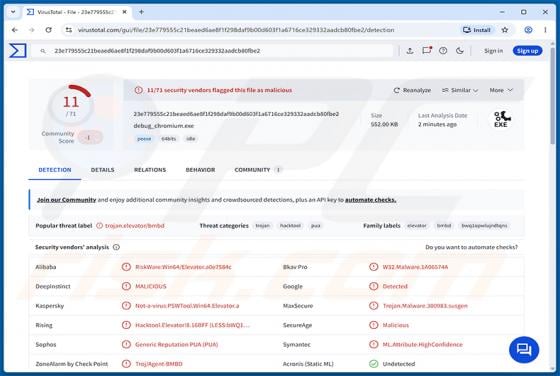
Task: Bookmark this page with star icon
Action: [x=505, y=30]
